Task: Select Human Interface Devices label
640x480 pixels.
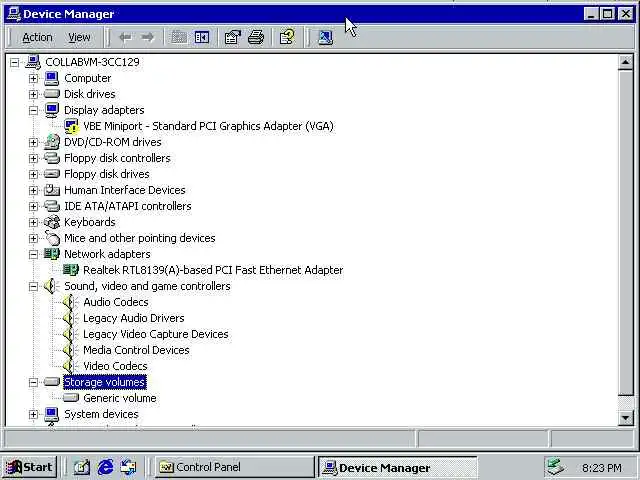Action: [x=124, y=190]
